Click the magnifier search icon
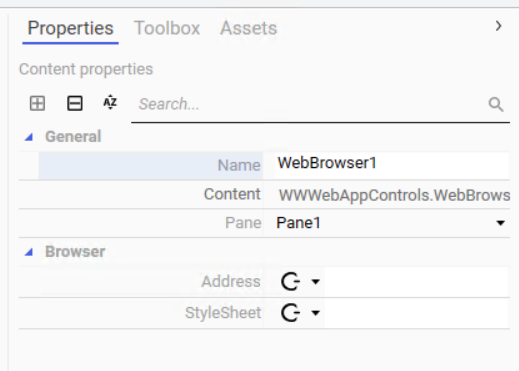Screen dimensions: 519x371 point(496,104)
